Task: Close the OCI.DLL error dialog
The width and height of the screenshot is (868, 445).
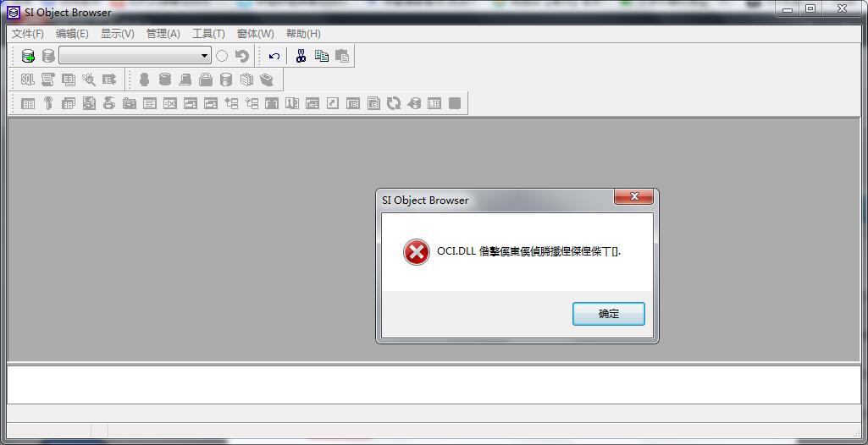Action: (x=633, y=196)
